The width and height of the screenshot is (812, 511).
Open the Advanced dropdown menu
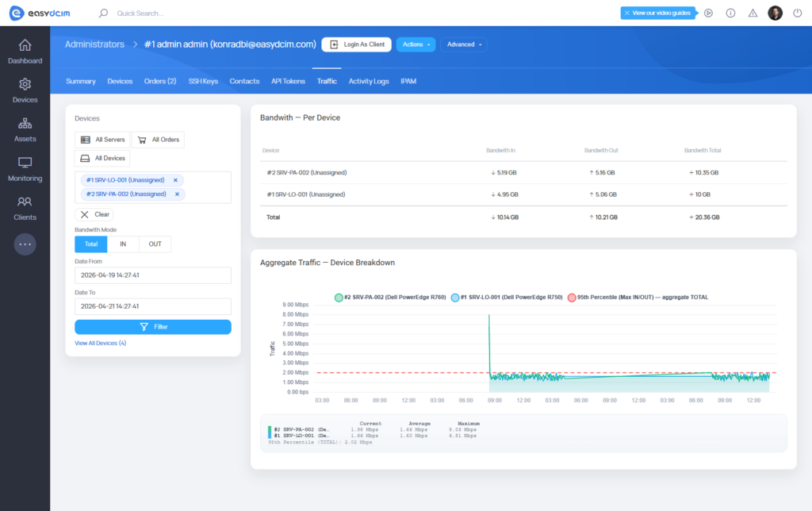tap(464, 44)
